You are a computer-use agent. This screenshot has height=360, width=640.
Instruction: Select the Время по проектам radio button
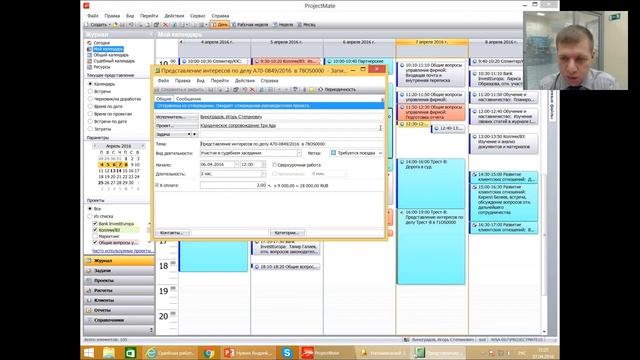[90, 114]
